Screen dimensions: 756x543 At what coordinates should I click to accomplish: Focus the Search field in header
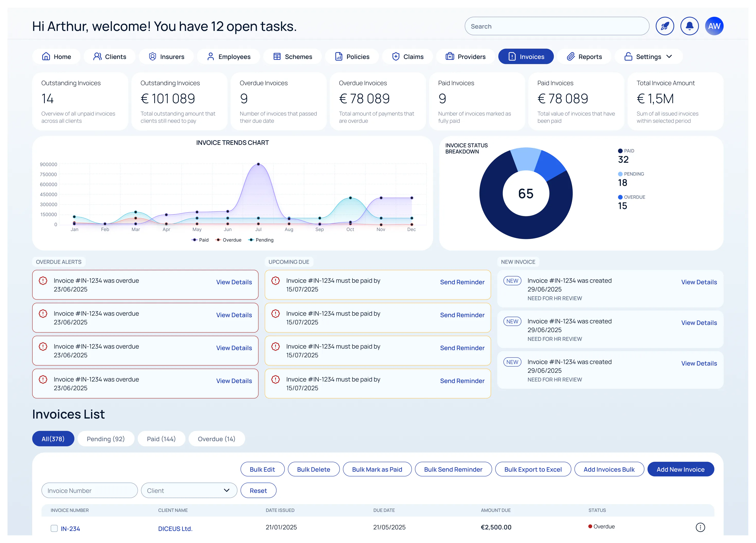point(557,26)
